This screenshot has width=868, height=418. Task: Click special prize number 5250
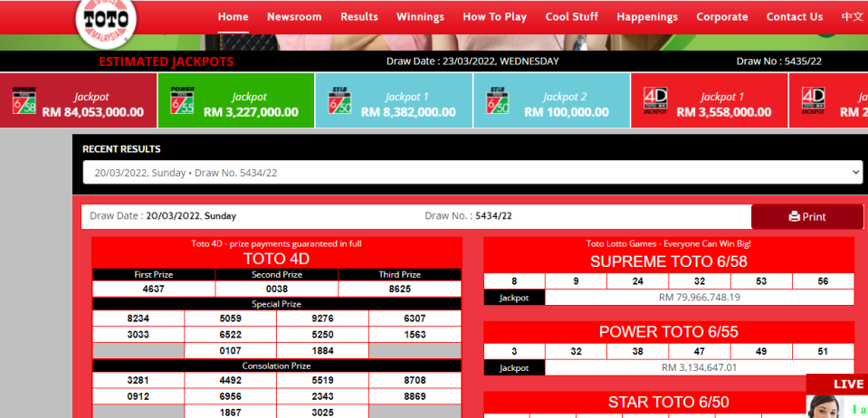(323, 335)
